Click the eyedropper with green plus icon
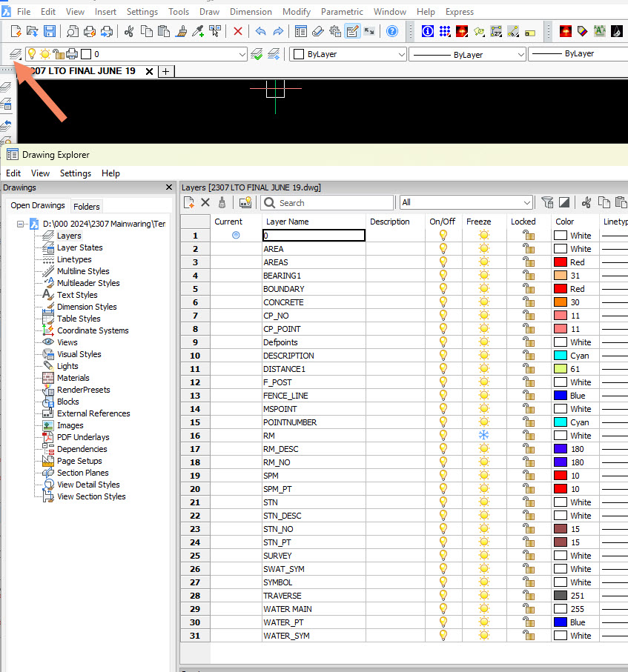The width and height of the screenshot is (628, 672). [x=198, y=31]
